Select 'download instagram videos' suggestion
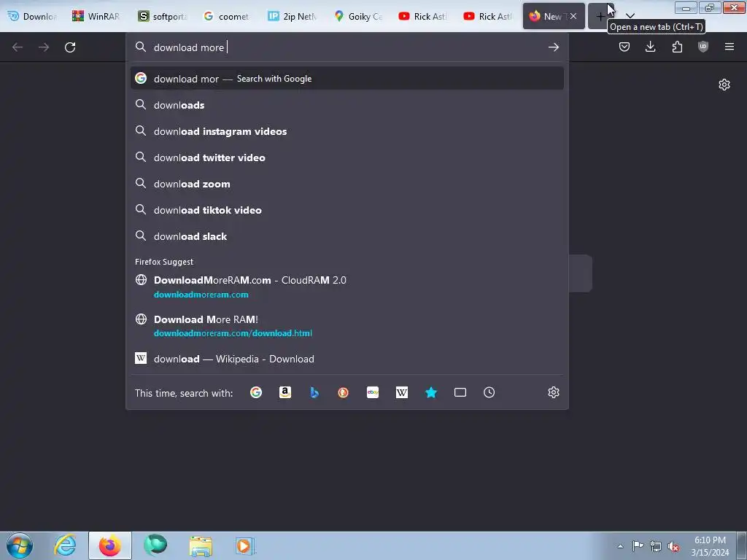Image resolution: width=747 pixels, height=560 pixels. pyautogui.click(x=347, y=131)
